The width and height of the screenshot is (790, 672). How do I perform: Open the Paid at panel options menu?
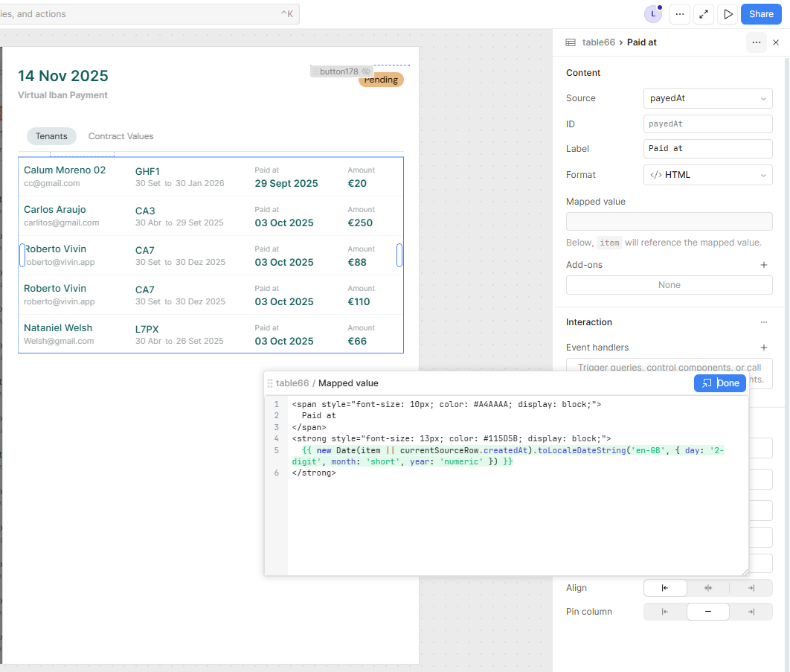(756, 42)
